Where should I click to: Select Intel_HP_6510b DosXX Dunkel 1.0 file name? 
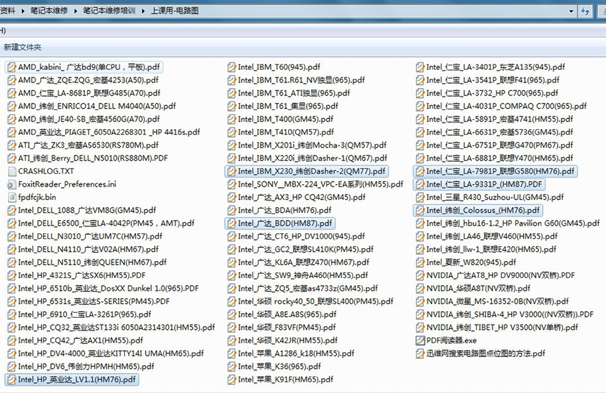click(x=108, y=288)
